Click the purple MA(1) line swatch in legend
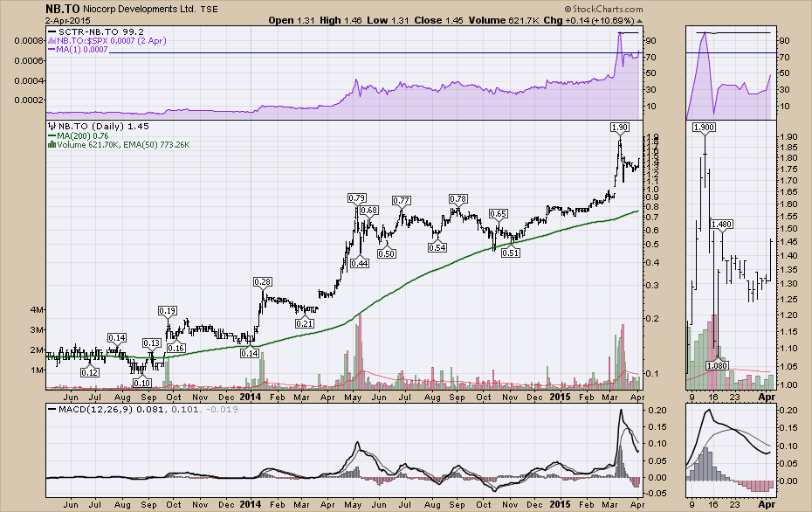 coord(52,50)
